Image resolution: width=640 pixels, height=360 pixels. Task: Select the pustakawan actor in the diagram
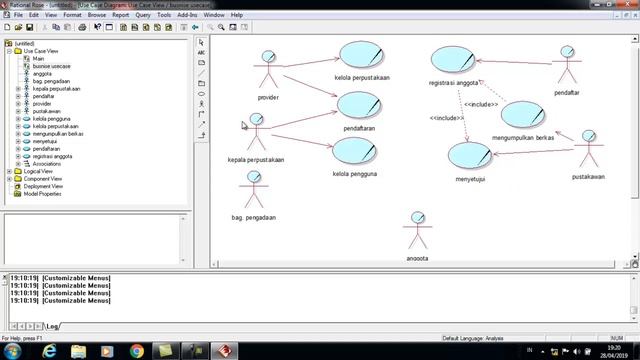589,149
